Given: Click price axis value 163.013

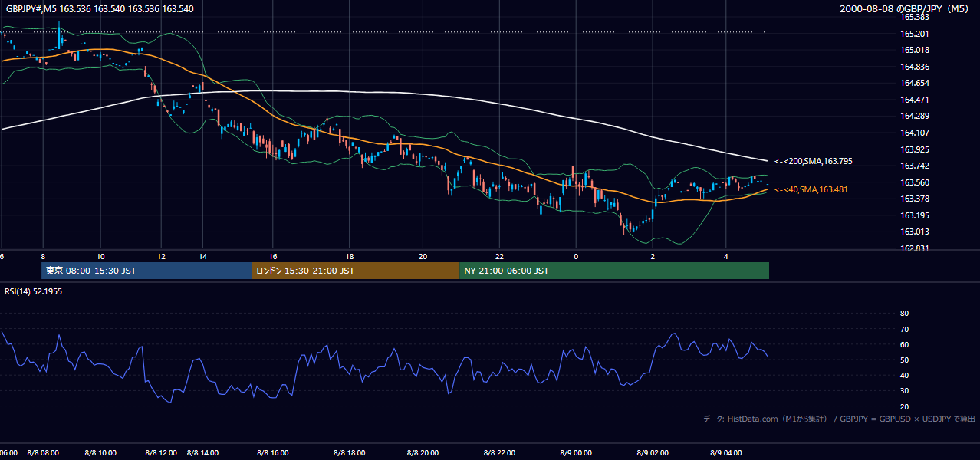Looking at the screenshot, I should [914, 232].
